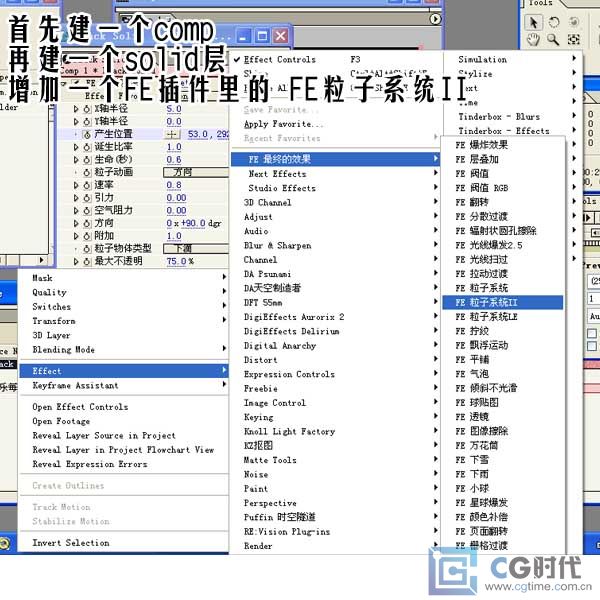Expand the 速率 property triangle
600x600 pixels.
coord(76,185)
